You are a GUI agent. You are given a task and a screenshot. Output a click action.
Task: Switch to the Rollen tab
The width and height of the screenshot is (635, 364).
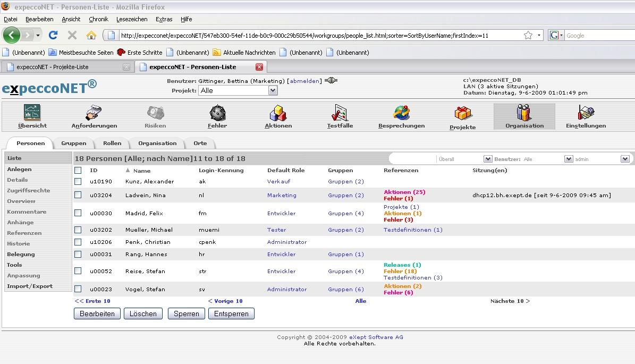coord(112,143)
